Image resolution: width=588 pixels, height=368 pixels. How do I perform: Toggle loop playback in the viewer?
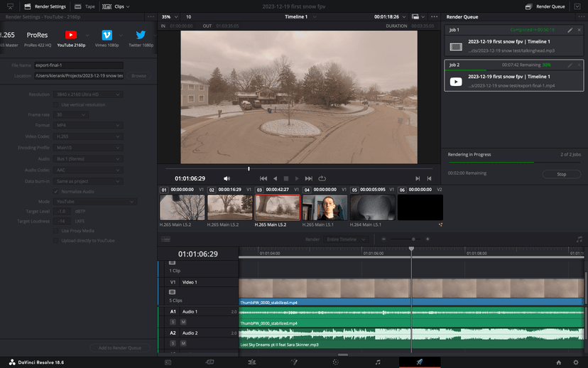tap(322, 178)
